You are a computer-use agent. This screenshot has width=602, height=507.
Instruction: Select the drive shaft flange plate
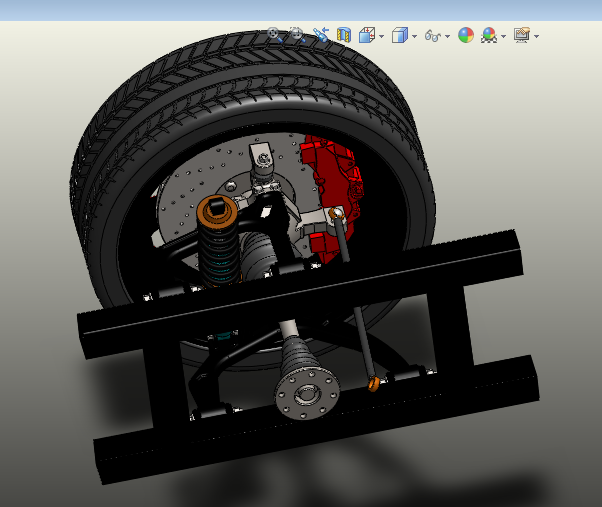pos(307,393)
